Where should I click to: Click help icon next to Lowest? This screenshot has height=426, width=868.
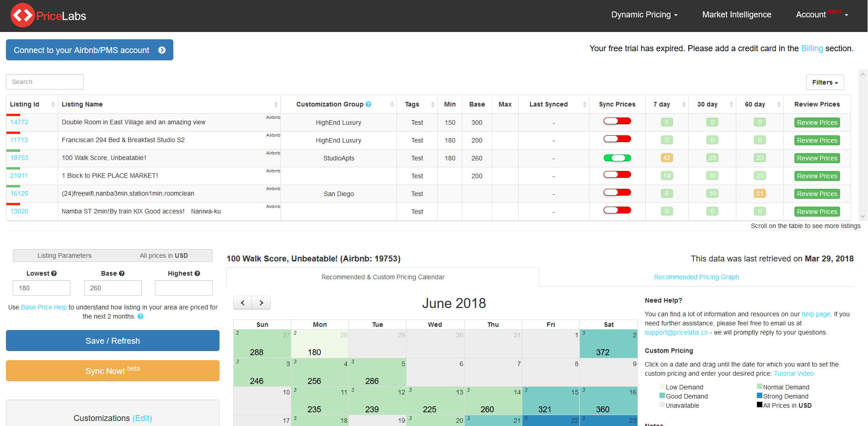tap(54, 273)
